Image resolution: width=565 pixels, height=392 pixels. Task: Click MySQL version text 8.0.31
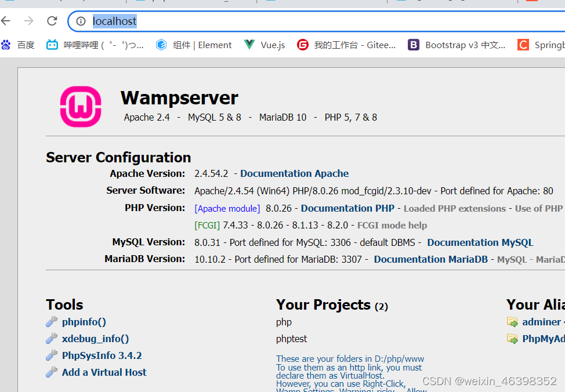[207, 242]
